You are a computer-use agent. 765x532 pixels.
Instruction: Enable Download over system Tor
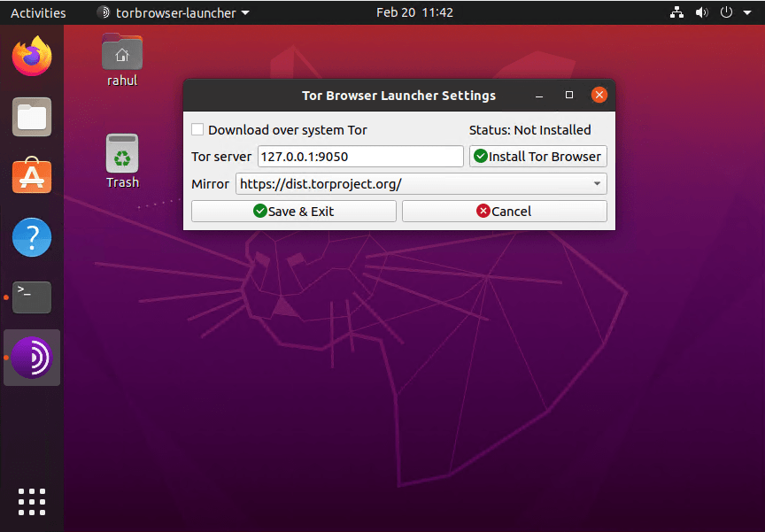point(197,130)
